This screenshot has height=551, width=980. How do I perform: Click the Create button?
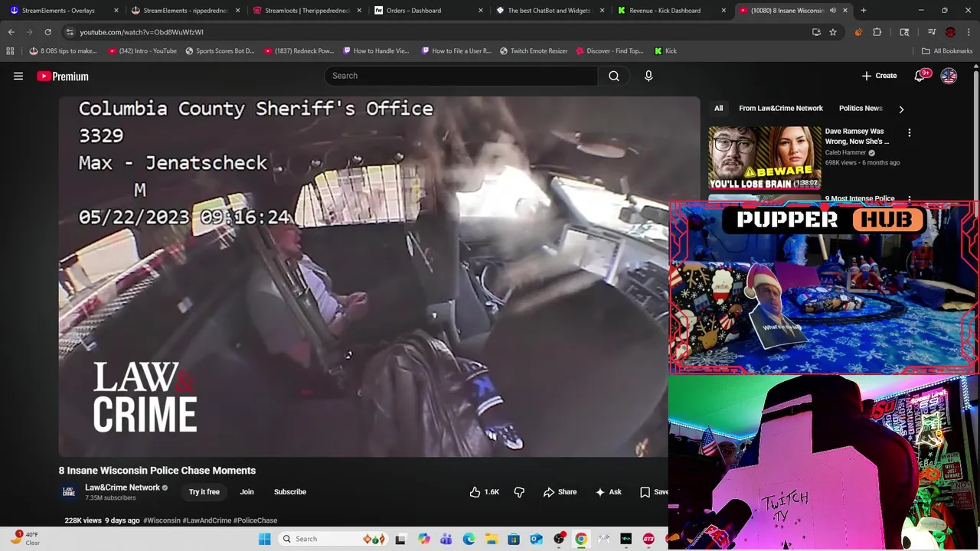(x=879, y=76)
